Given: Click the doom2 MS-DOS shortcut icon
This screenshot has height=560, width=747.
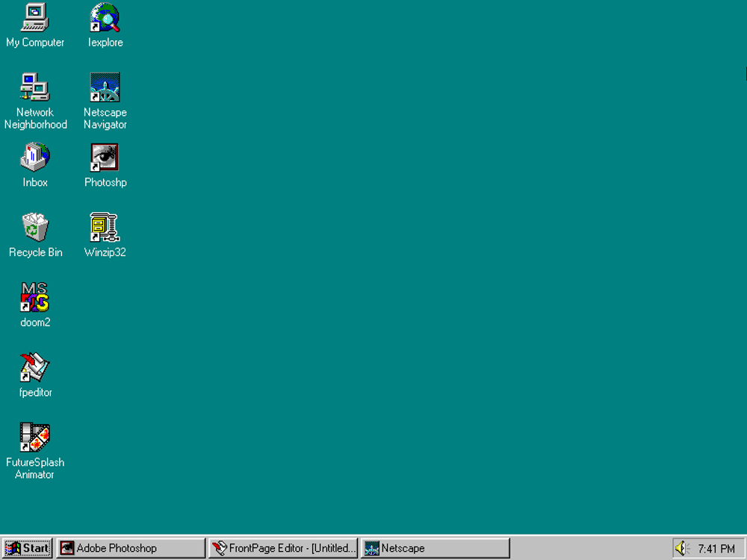Looking at the screenshot, I should pos(35,297).
